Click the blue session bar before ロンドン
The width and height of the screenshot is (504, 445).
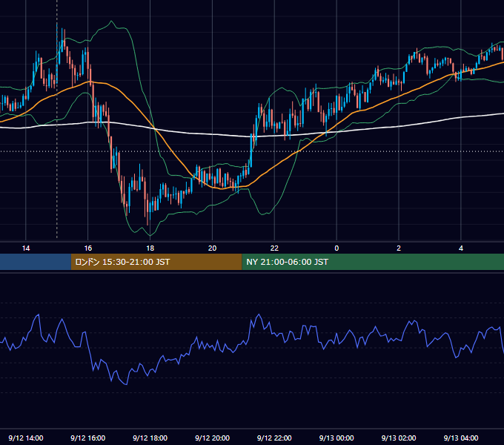(x=36, y=262)
